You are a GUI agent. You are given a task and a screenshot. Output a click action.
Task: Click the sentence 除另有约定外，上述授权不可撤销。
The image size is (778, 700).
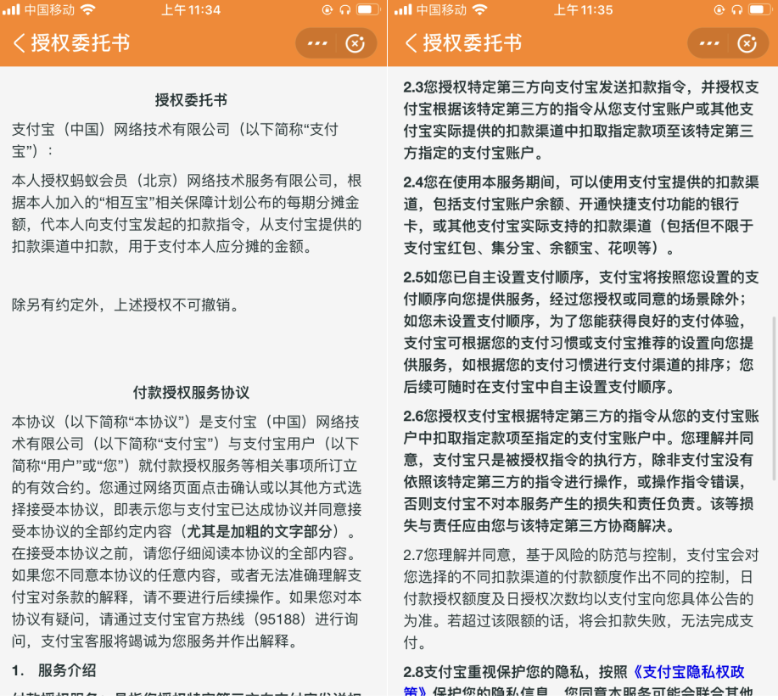coord(126,305)
